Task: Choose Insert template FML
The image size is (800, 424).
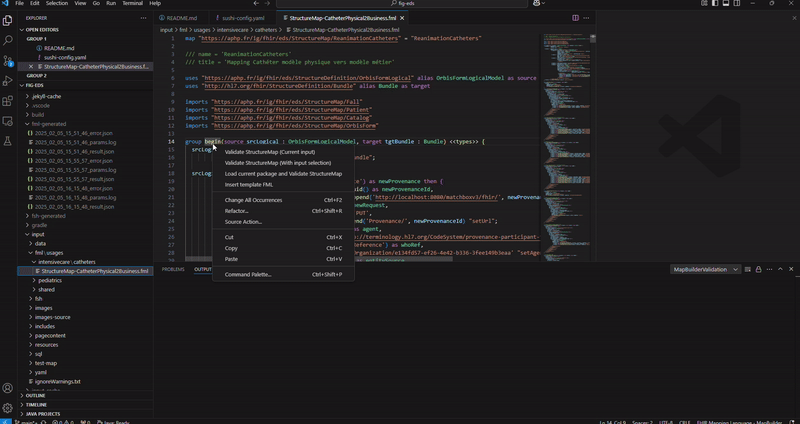Action: [x=283, y=185]
